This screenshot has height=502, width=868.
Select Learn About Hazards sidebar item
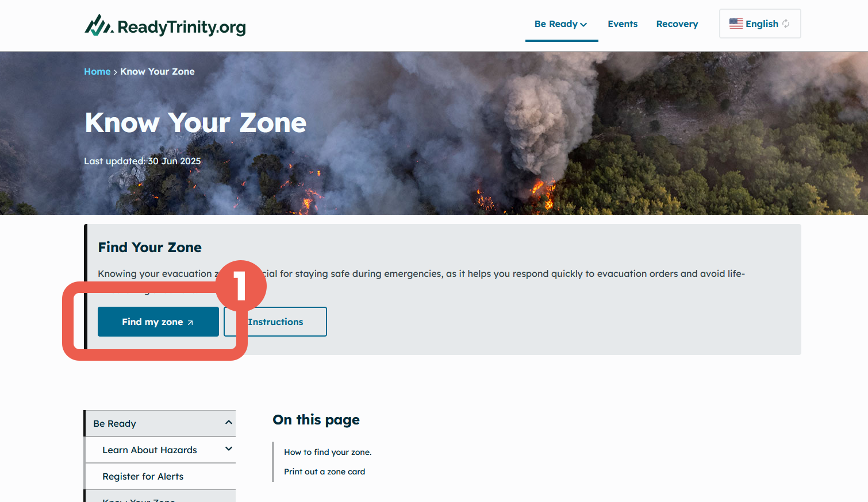tap(149, 450)
